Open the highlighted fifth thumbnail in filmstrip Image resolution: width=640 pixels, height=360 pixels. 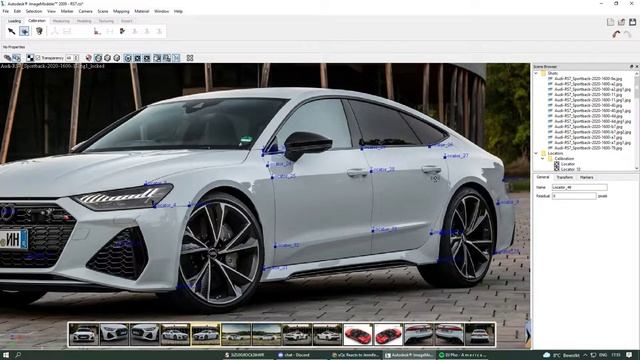(x=205, y=334)
